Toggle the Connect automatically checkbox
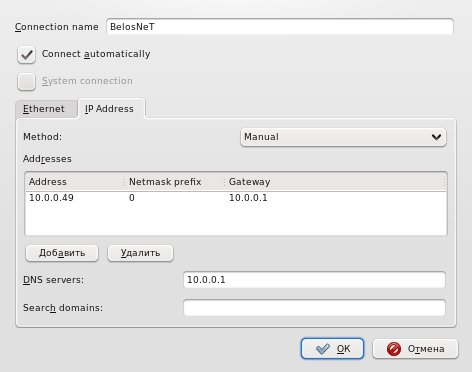This screenshot has width=472, height=372. 26,55
